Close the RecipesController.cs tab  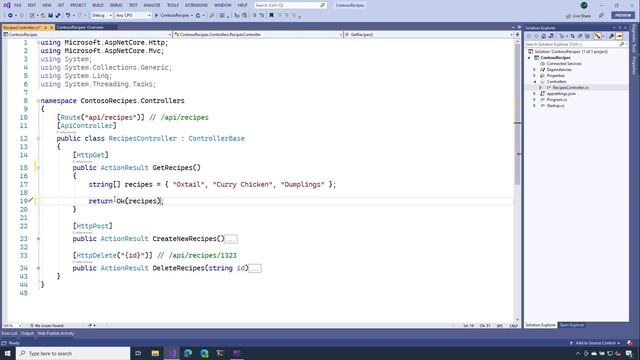coord(52,27)
